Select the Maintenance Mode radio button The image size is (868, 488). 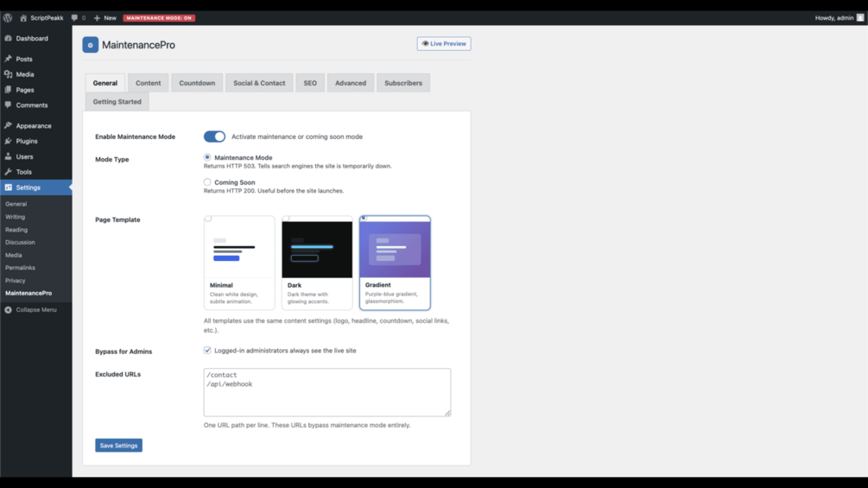click(207, 157)
